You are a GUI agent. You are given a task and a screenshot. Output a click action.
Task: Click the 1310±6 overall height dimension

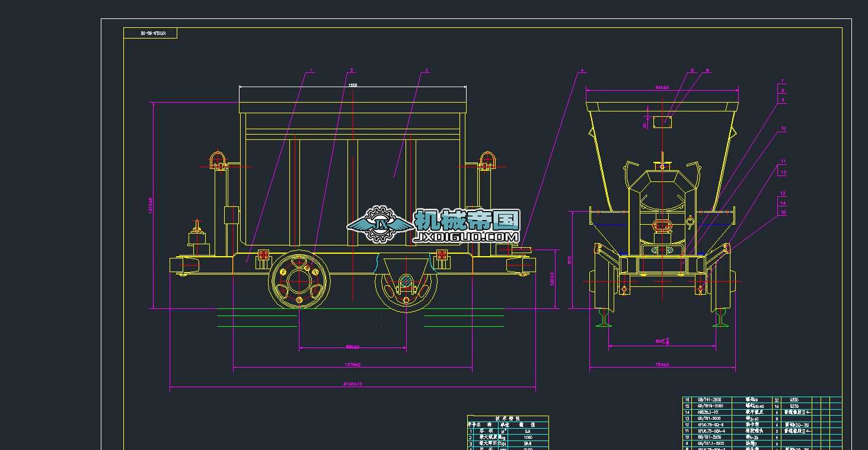click(x=151, y=206)
